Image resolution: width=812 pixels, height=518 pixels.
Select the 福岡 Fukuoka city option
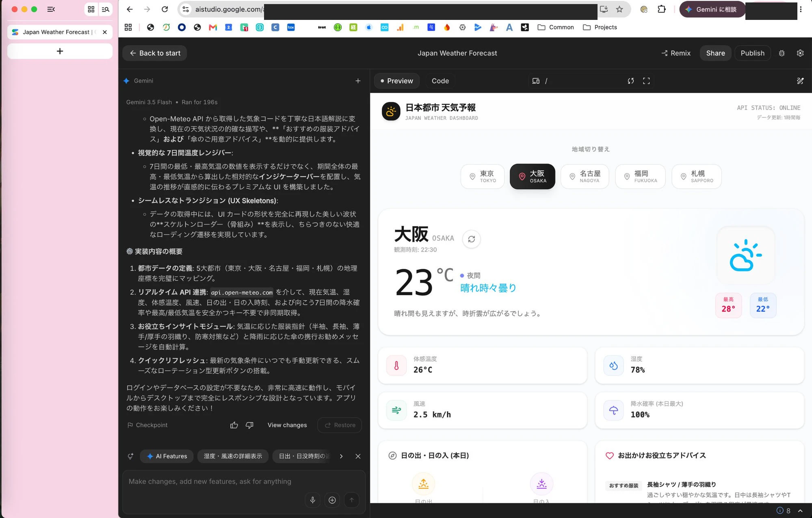(x=640, y=177)
